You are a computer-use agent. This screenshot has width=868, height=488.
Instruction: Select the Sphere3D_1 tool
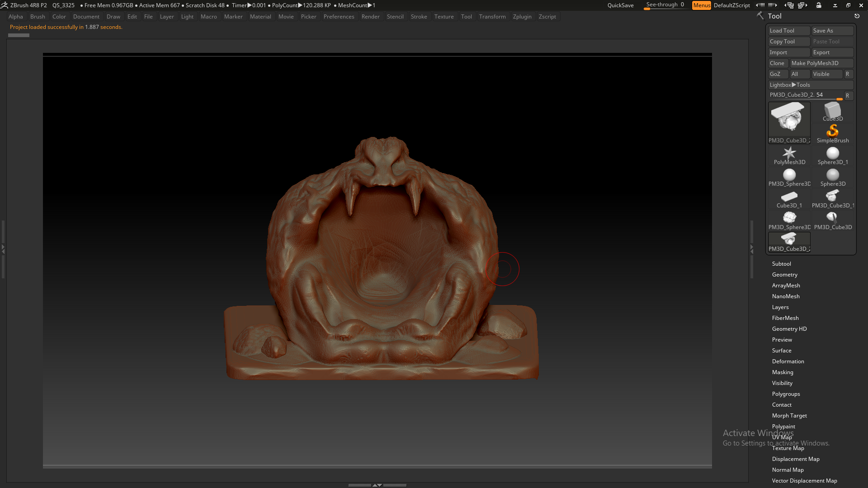coord(833,155)
